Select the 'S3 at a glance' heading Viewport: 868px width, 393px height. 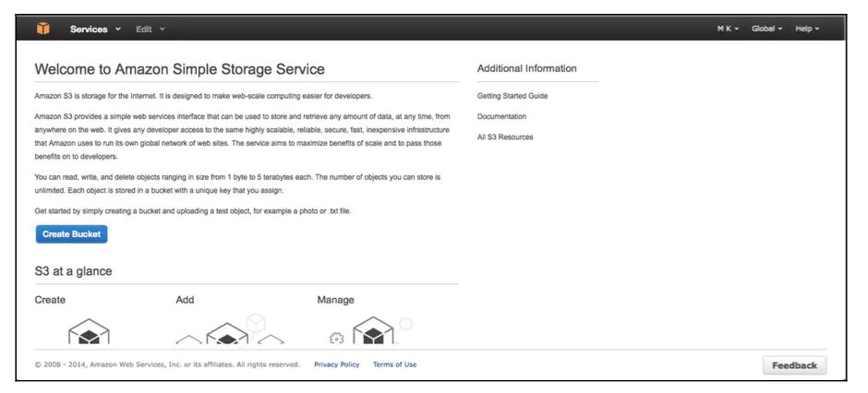[x=73, y=271]
